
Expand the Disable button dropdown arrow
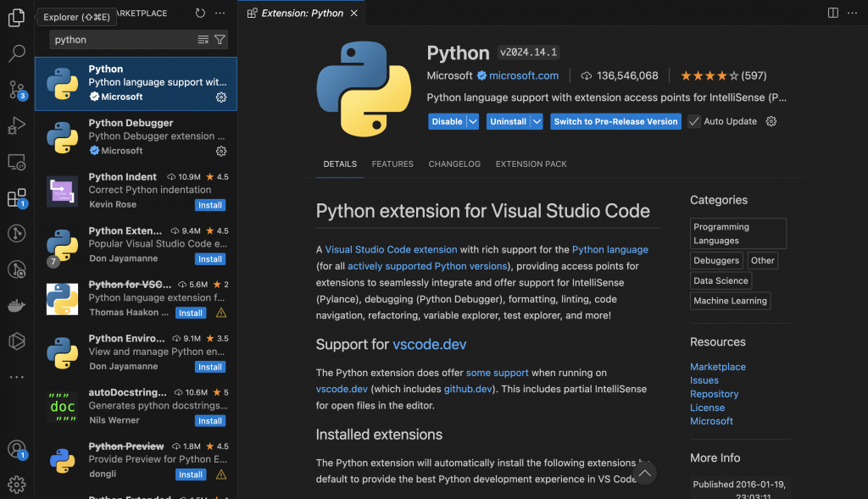click(x=473, y=121)
